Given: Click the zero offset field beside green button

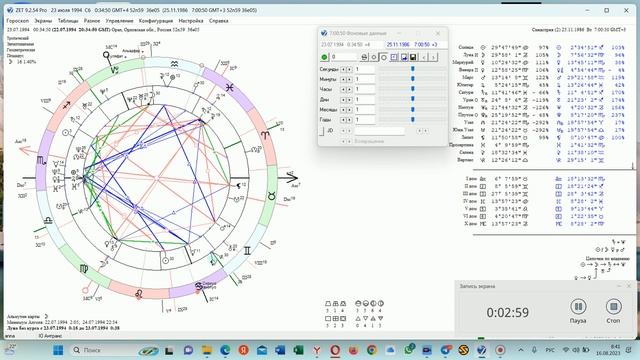Looking at the screenshot, I should coord(344,57).
